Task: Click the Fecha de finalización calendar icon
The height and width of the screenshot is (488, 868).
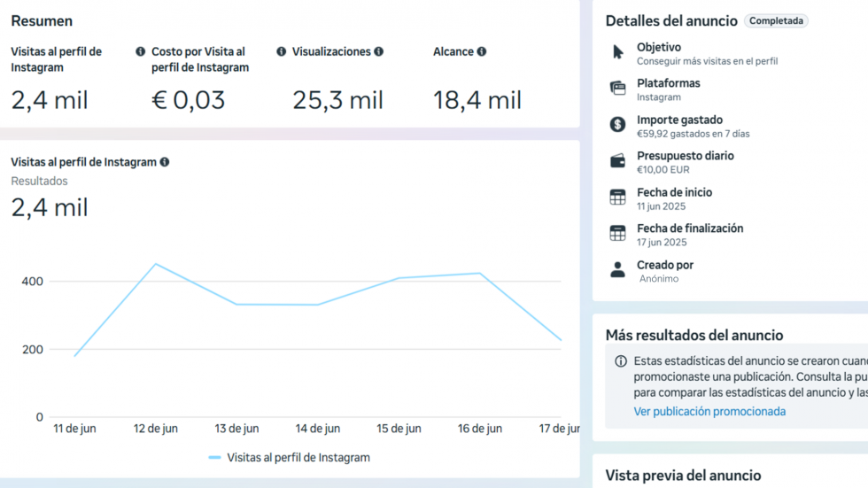Action: click(618, 233)
